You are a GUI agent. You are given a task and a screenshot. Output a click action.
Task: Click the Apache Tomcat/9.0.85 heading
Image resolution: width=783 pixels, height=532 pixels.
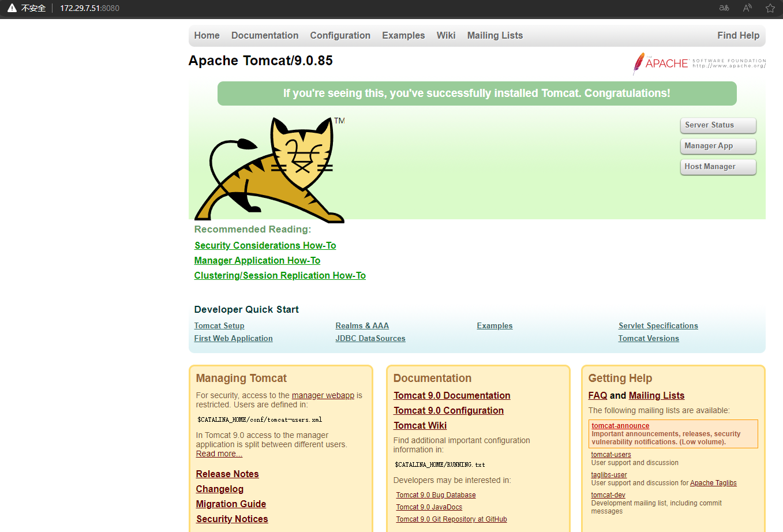click(261, 61)
